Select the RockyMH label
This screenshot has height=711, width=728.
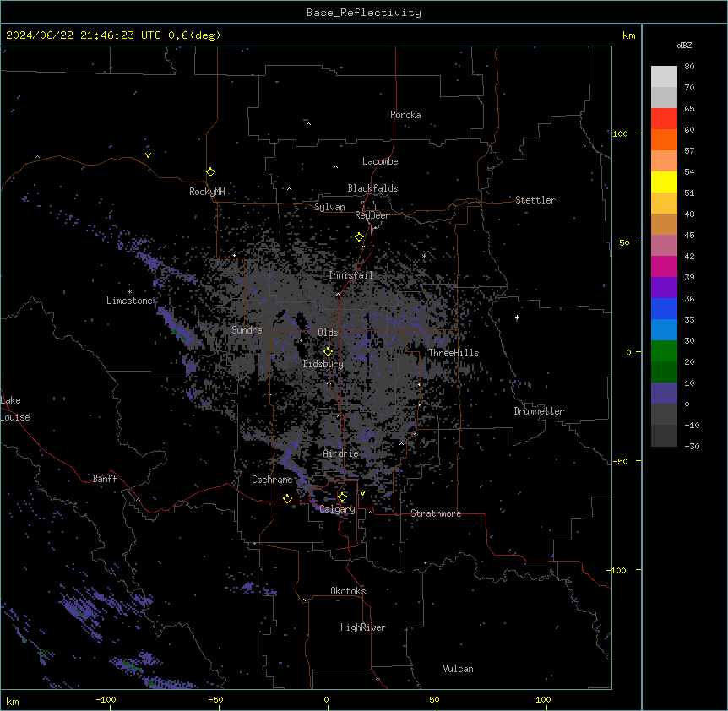coord(207,192)
